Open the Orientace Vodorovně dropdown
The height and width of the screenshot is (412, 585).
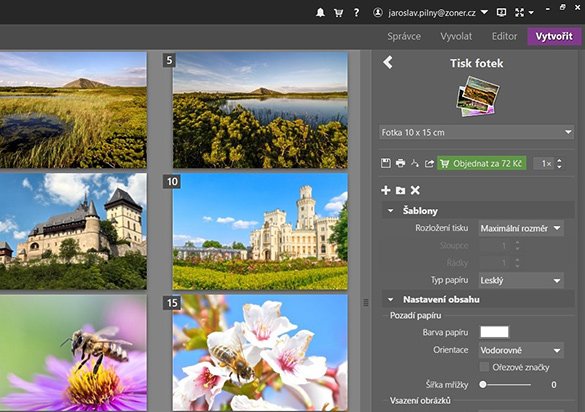(x=521, y=350)
